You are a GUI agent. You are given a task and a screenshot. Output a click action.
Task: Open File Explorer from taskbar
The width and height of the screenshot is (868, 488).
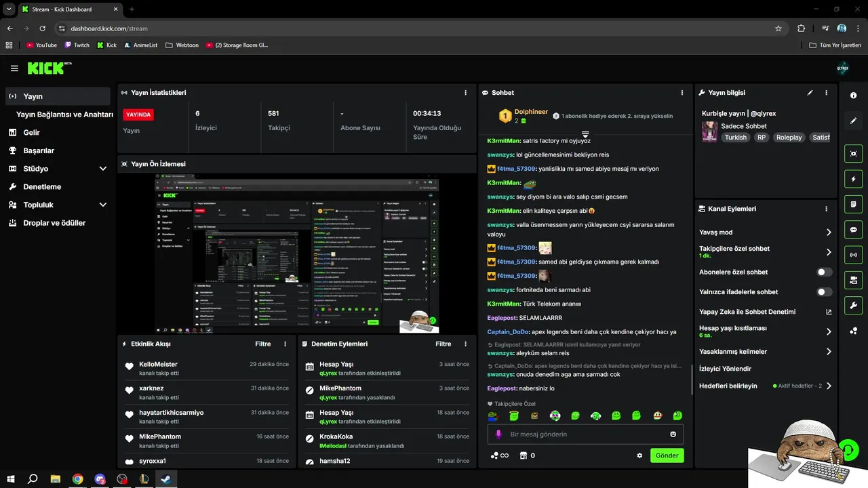[56, 479]
